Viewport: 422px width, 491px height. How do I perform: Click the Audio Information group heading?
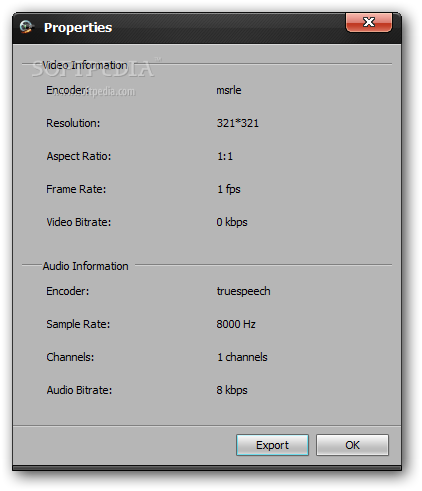pos(85,266)
